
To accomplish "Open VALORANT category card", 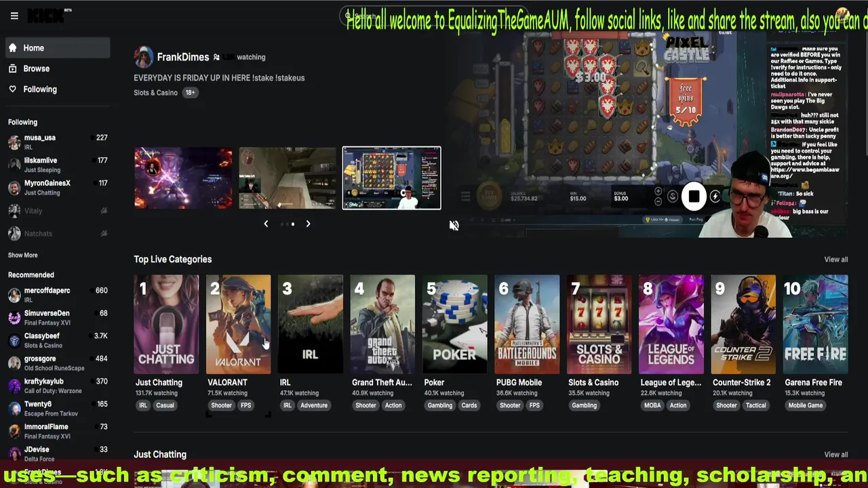I will 238,324.
